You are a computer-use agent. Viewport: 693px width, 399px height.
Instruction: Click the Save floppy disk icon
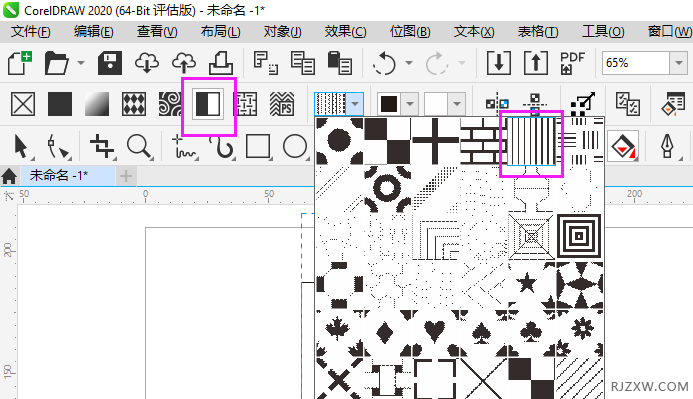pyautogui.click(x=110, y=63)
